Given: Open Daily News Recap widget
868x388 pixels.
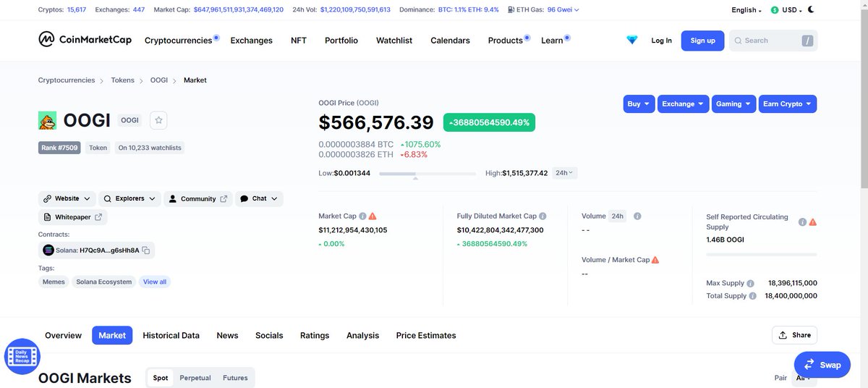Looking at the screenshot, I should [x=22, y=356].
